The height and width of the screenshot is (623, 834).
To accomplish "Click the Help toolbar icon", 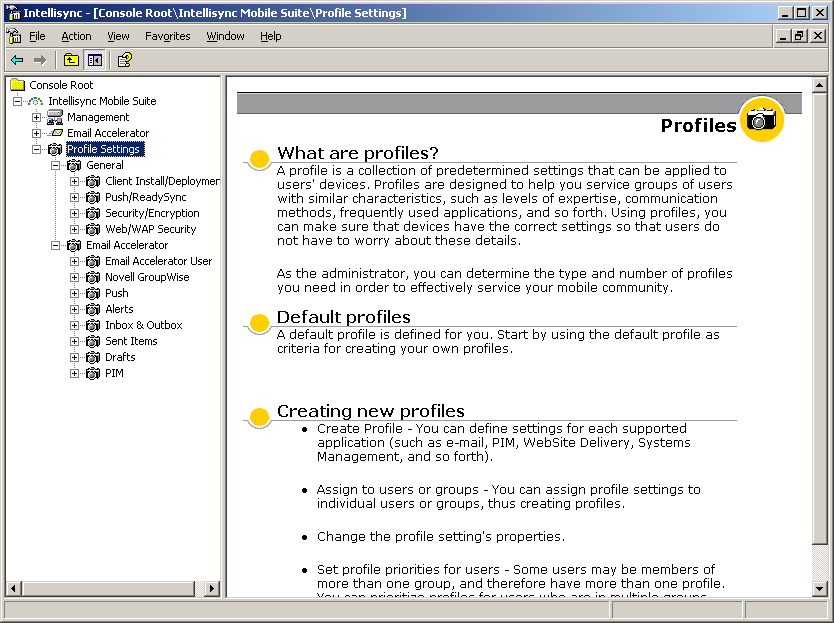I will pyautogui.click(x=124, y=60).
